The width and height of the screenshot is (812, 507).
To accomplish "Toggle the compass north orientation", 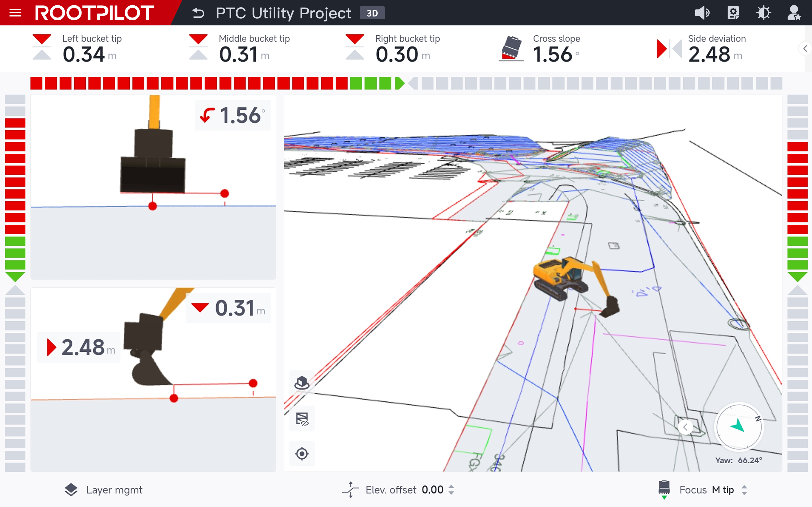I will coord(738,427).
